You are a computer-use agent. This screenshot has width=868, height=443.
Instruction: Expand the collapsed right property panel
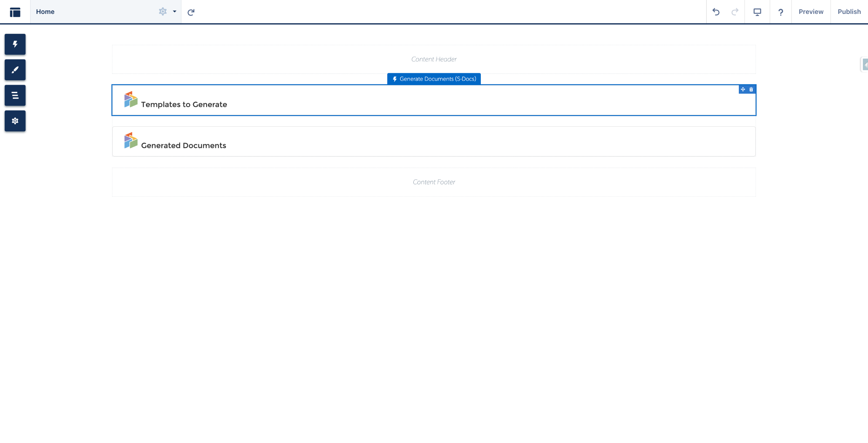click(865, 64)
